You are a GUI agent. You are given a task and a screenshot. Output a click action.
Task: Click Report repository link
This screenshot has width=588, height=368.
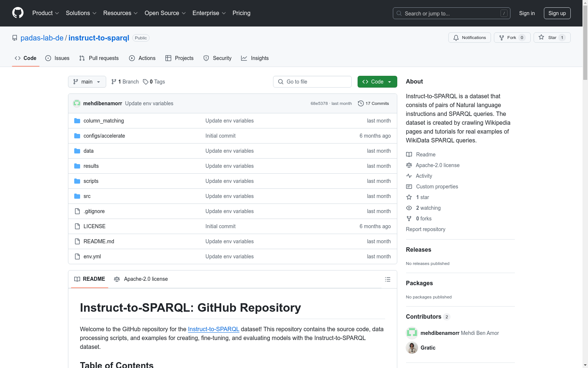point(426,229)
